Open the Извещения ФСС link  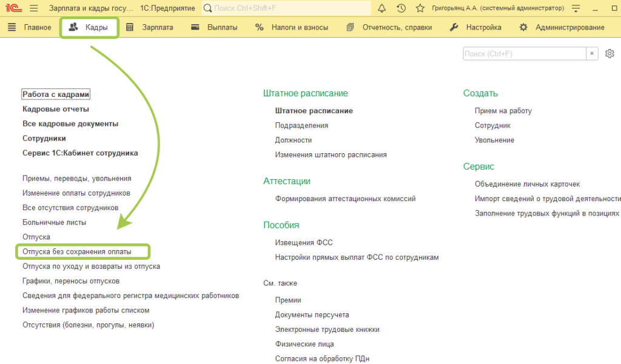304,242
